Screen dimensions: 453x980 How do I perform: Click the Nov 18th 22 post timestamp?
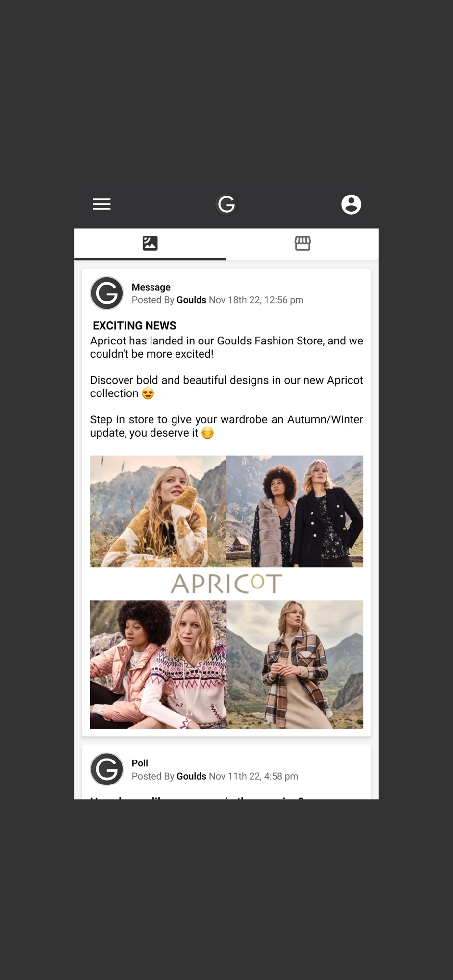pyautogui.click(x=256, y=300)
